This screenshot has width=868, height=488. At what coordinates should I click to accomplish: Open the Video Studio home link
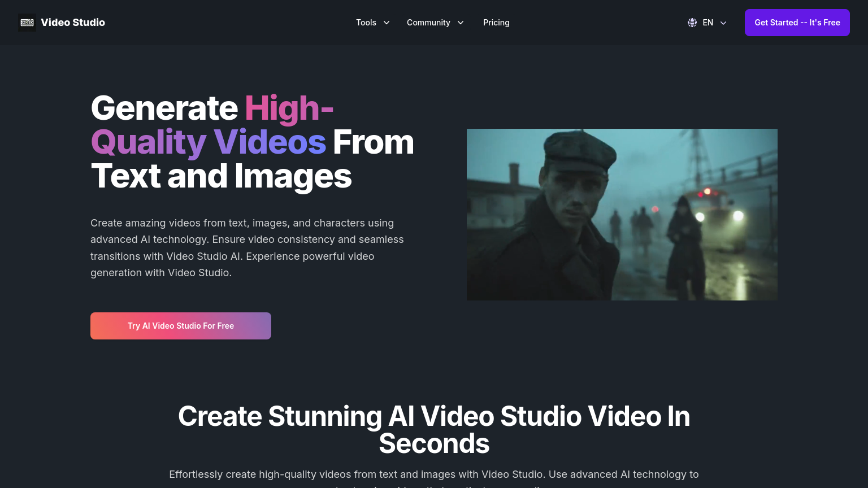pos(62,22)
